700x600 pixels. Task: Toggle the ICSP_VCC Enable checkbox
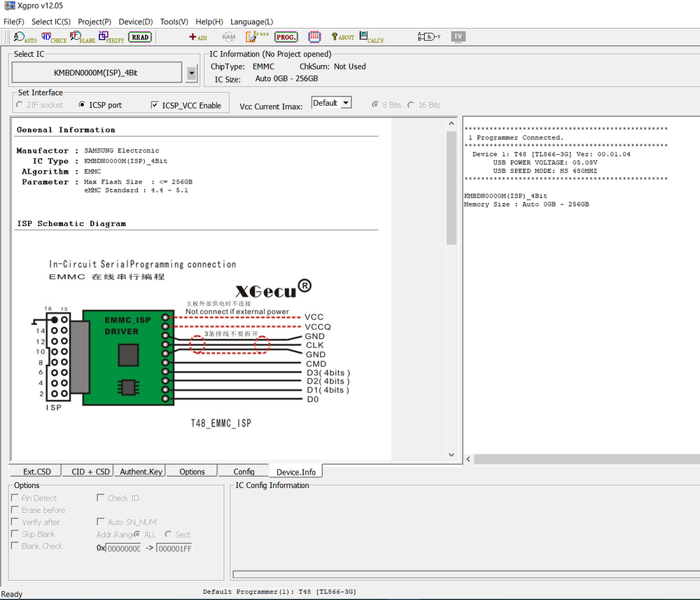(155, 105)
